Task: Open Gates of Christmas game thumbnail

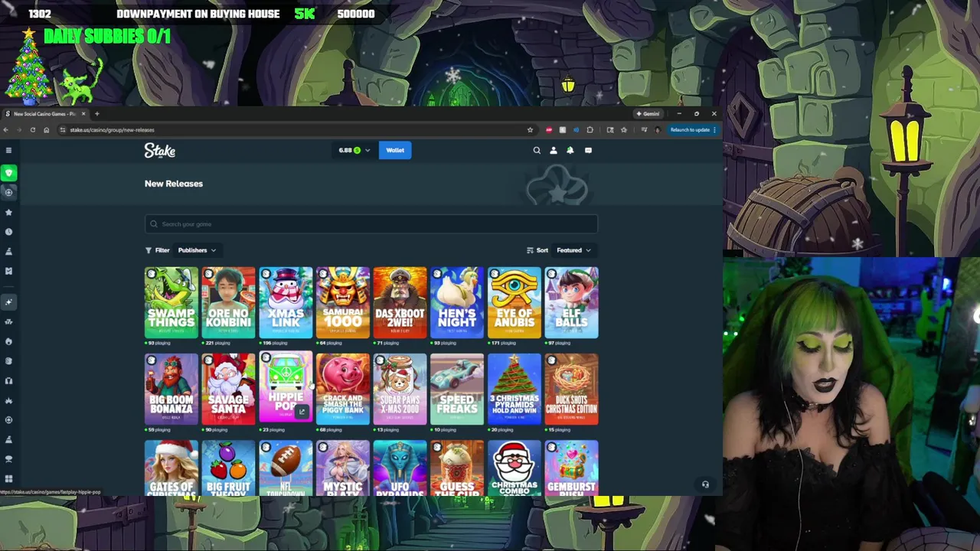Action: pyautogui.click(x=171, y=468)
